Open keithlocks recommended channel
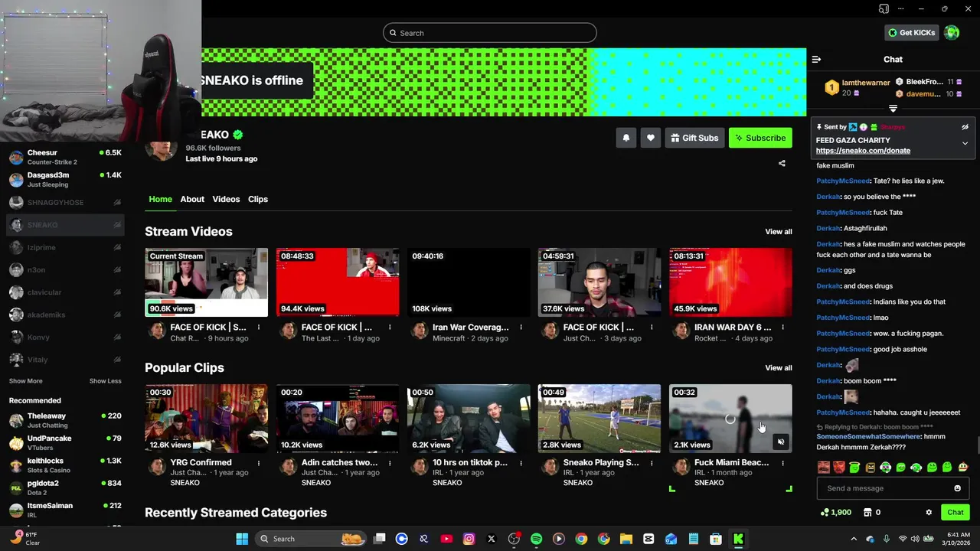The height and width of the screenshot is (551, 980). pos(65,465)
